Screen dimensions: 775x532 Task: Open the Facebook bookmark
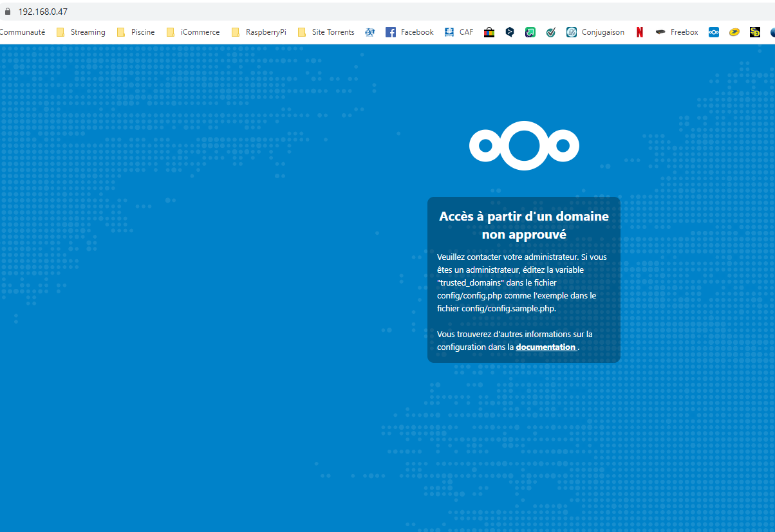[x=410, y=32]
